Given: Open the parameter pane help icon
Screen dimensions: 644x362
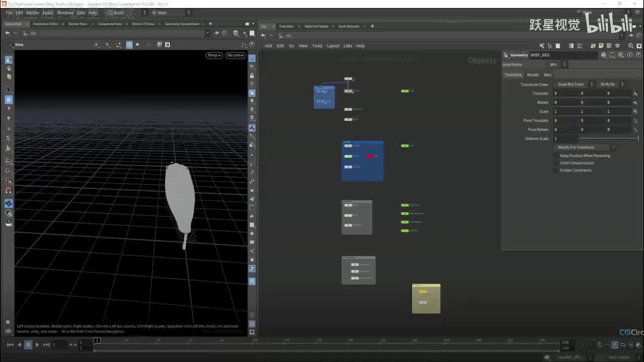Looking at the screenshot, I should [x=637, y=55].
